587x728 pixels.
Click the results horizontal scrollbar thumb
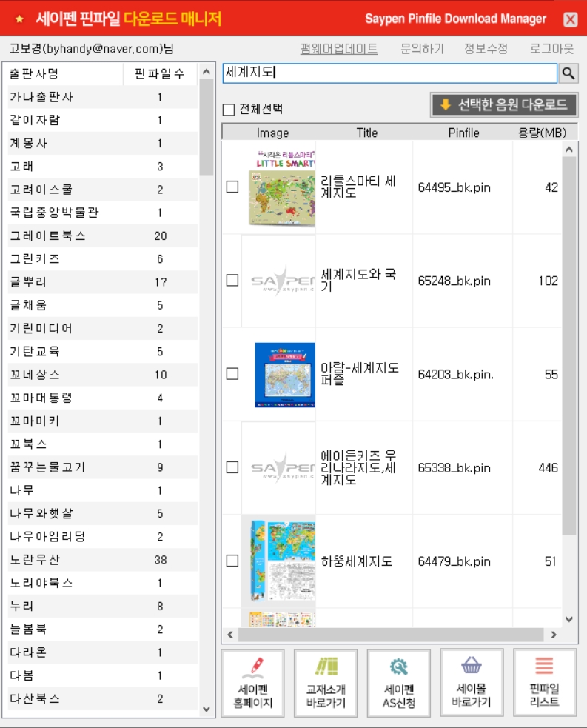[391, 635]
